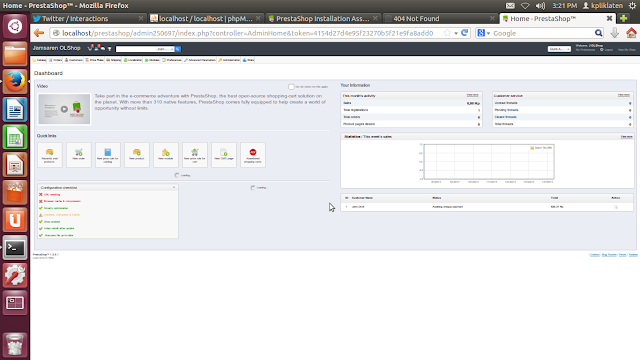This screenshot has height=360, width=640.
Task: Open the Localization menu
Action: pos(133,60)
